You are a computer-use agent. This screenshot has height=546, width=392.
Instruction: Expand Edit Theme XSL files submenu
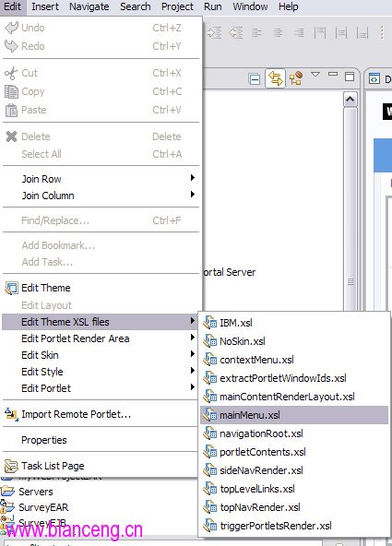pos(101,322)
